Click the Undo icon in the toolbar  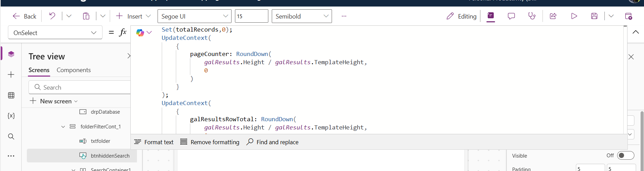[52, 16]
